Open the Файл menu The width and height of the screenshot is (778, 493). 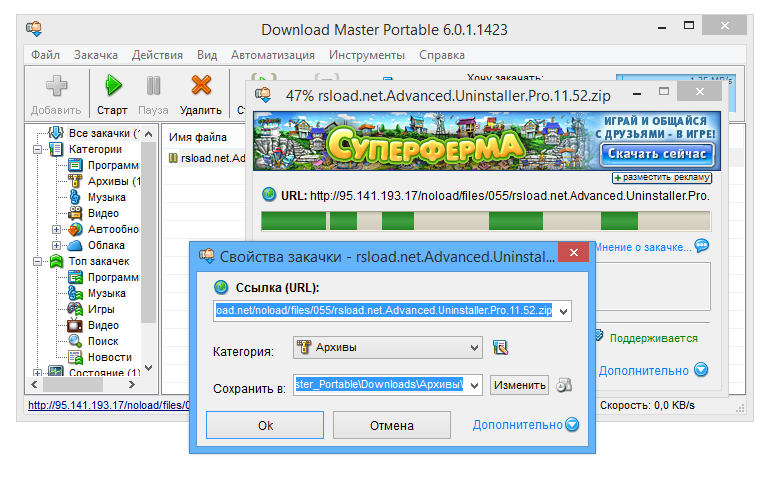coord(45,55)
